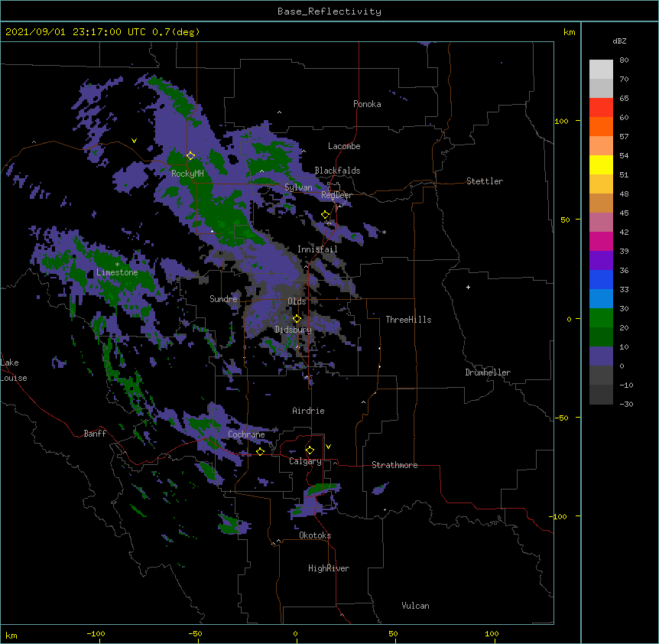The width and height of the screenshot is (659, 644).
Task: Click the yellow diamond marker above RockyMH
Action: click(x=190, y=156)
